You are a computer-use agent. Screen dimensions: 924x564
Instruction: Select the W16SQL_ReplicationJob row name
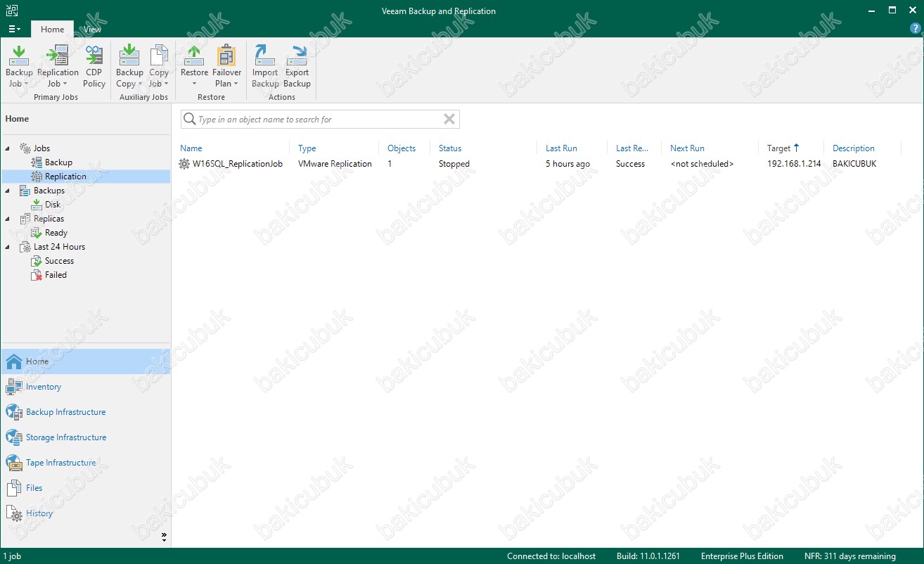coord(238,164)
